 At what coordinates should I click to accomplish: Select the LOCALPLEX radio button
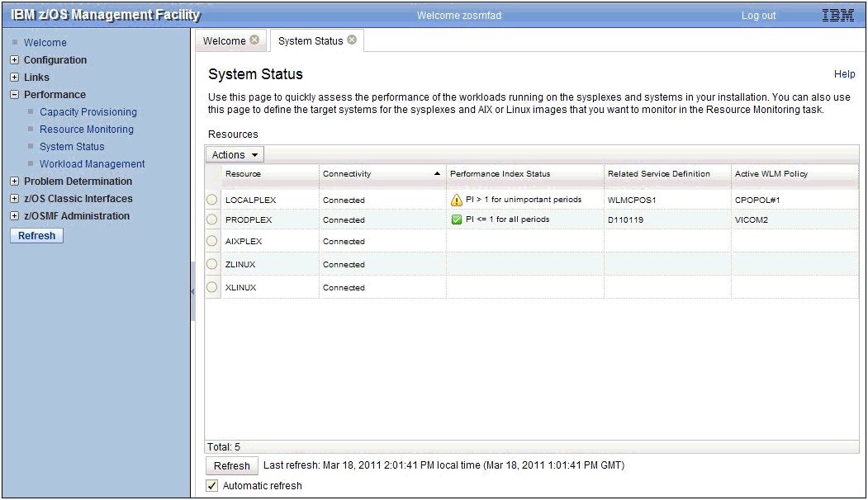coord(212,199)
